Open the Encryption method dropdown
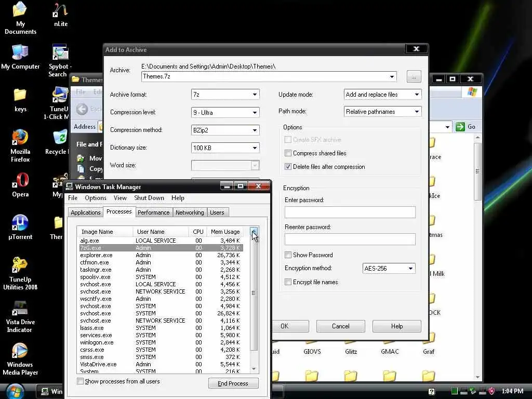532x399 pixels. [410, 269]
